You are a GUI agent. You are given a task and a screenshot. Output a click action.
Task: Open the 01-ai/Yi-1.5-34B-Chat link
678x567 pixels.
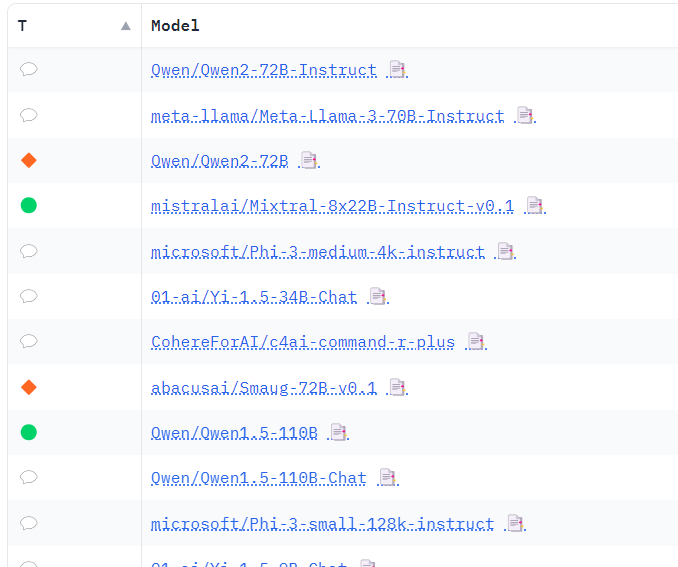pos(254,297)
